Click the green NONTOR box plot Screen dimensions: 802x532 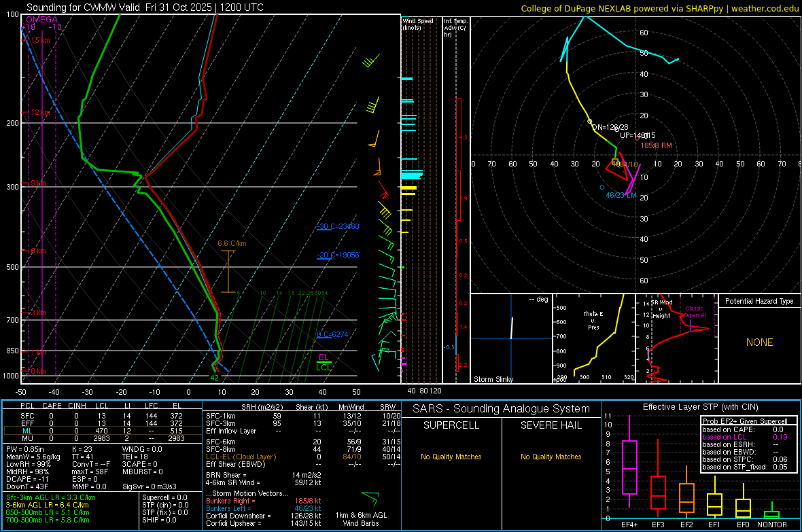click(x=771, y=514)
